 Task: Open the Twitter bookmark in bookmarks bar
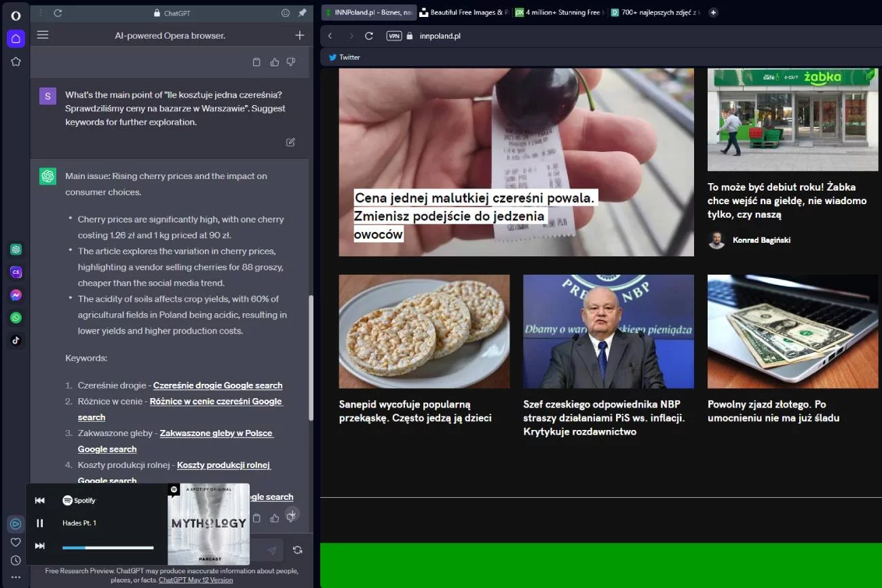click(344, 58)
